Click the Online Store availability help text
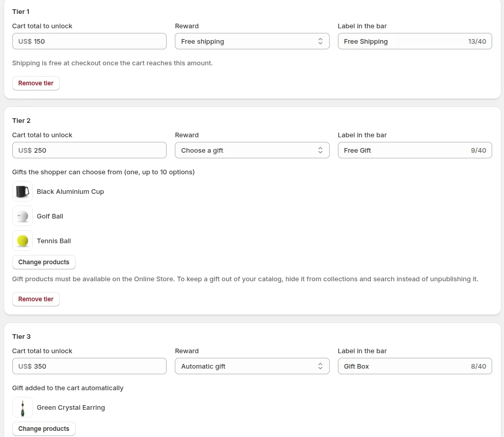504x437 pixels. (x=245, y=279)
